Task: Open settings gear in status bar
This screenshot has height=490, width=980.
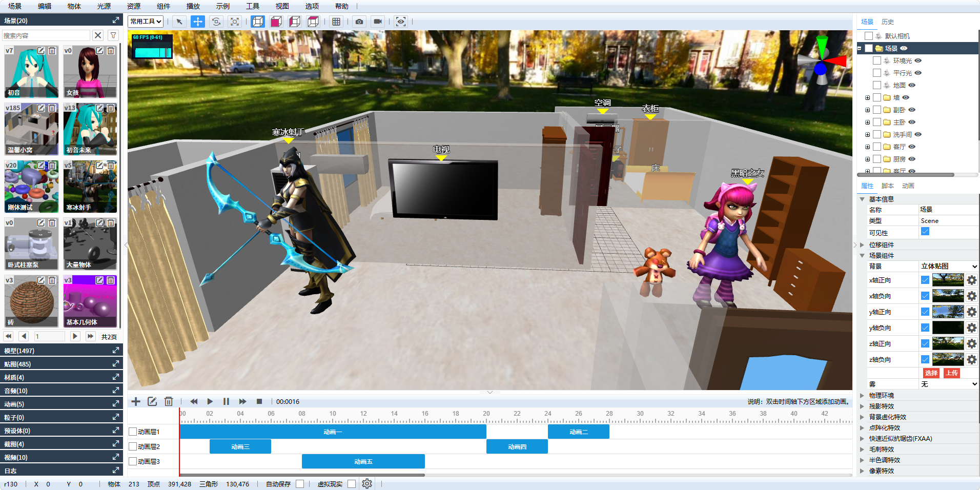Action: [x=367, y=483]
